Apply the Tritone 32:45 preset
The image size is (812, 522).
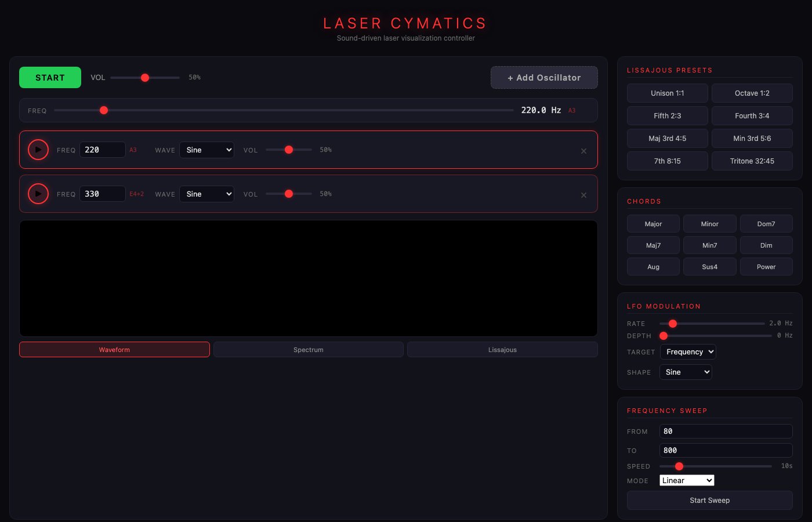[x=752, y=161]
